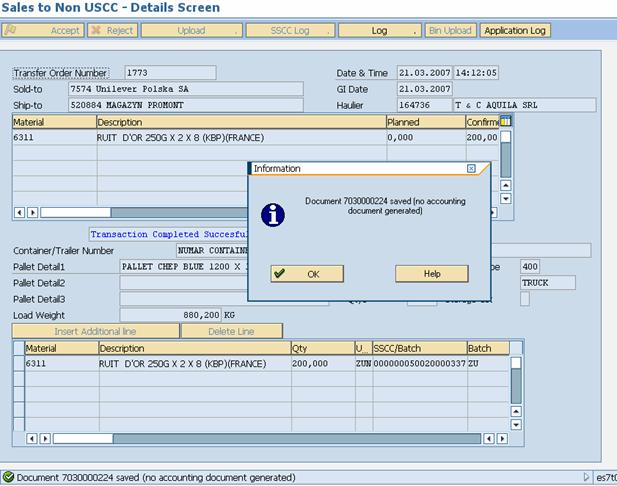Click OK in the Information dialog
This screenshot has height=486, width=617.
[307, 273]
